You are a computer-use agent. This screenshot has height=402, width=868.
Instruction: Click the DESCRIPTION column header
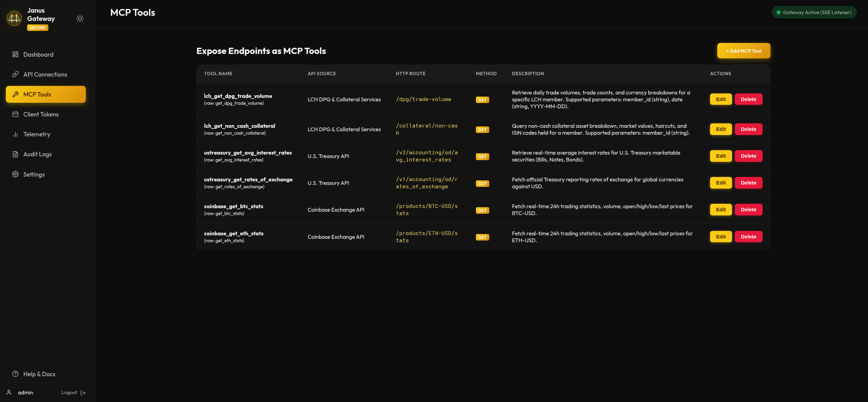(x=528, y=74)
